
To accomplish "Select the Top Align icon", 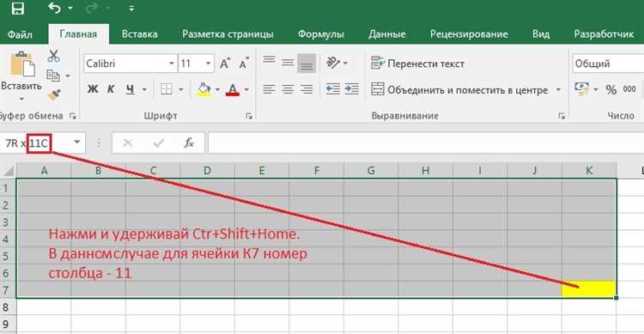I will point(269,62).
